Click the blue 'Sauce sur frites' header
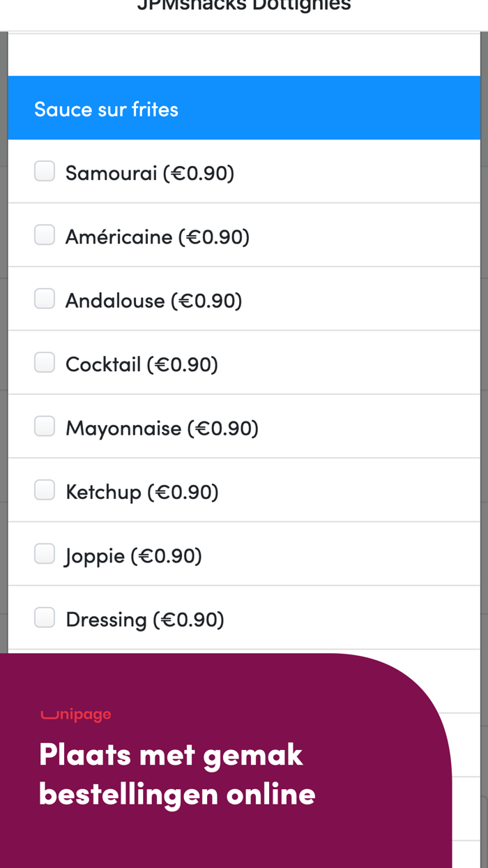 point(244,109)
